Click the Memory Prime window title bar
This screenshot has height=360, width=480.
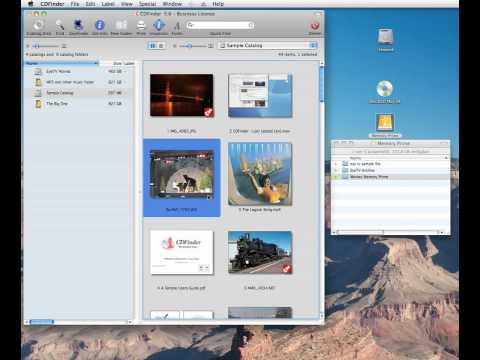click(x=390, y=143)
